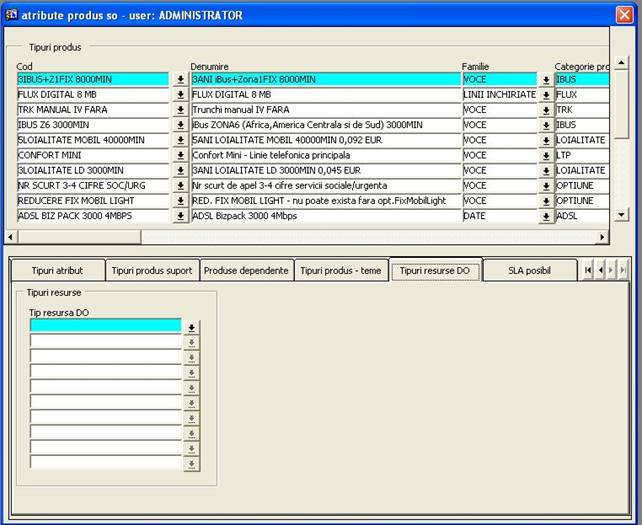
Task: Switch to the Tipuri atribut tab
Action: pos(57,271)
